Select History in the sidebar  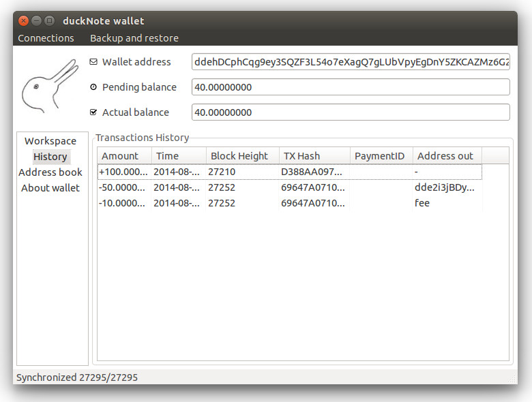(50, 157)
